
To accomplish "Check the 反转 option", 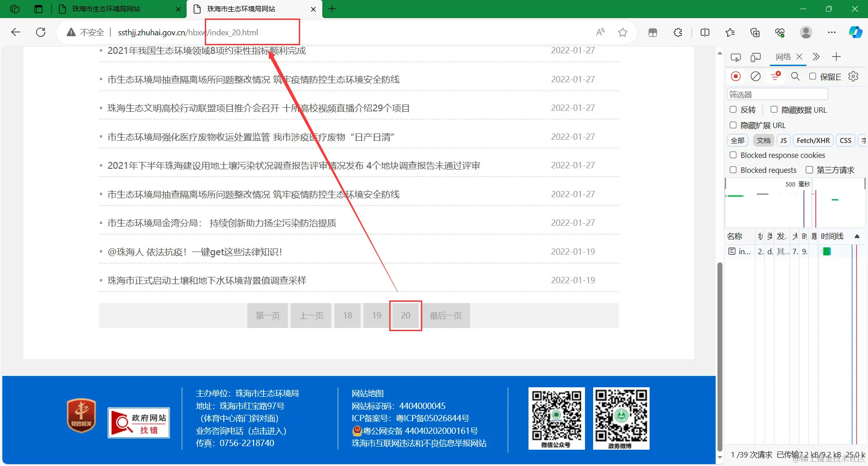I will coord(733,109).
